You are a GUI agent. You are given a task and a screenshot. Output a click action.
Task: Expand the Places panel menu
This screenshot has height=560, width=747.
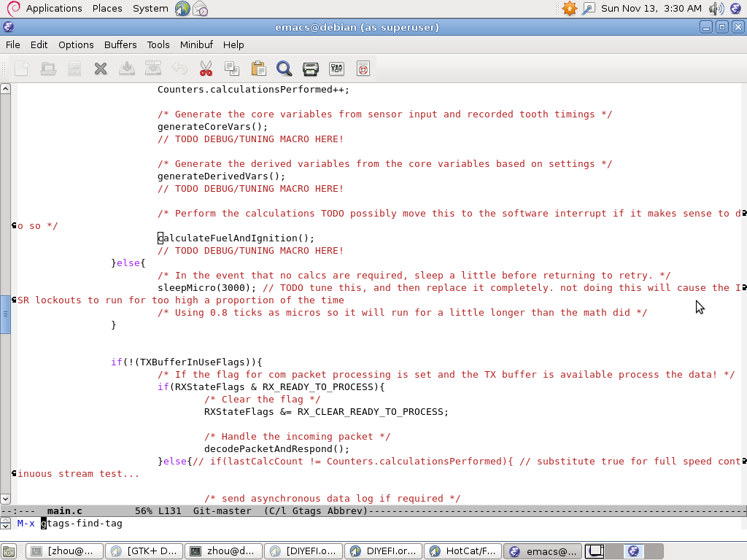[x=107, y=9]
